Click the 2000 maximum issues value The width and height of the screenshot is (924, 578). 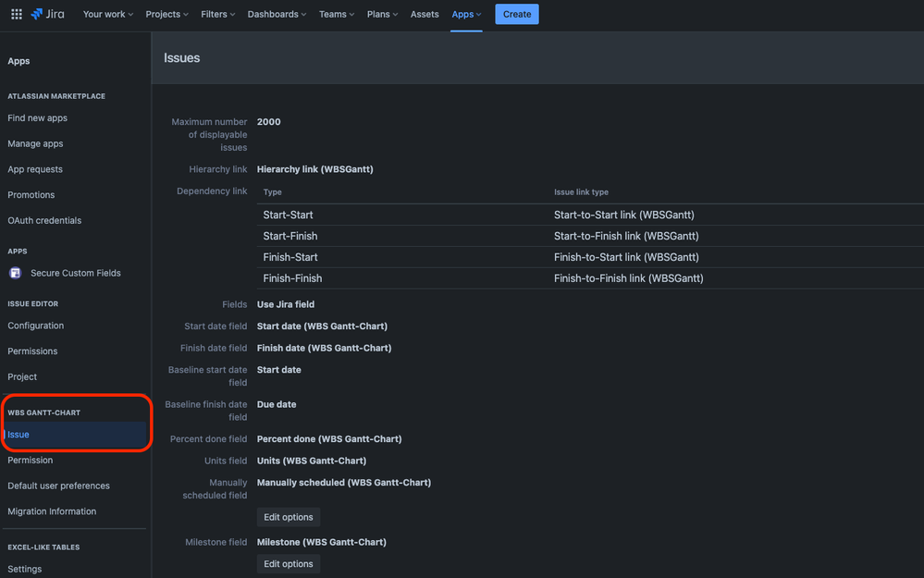click(269, 122)
